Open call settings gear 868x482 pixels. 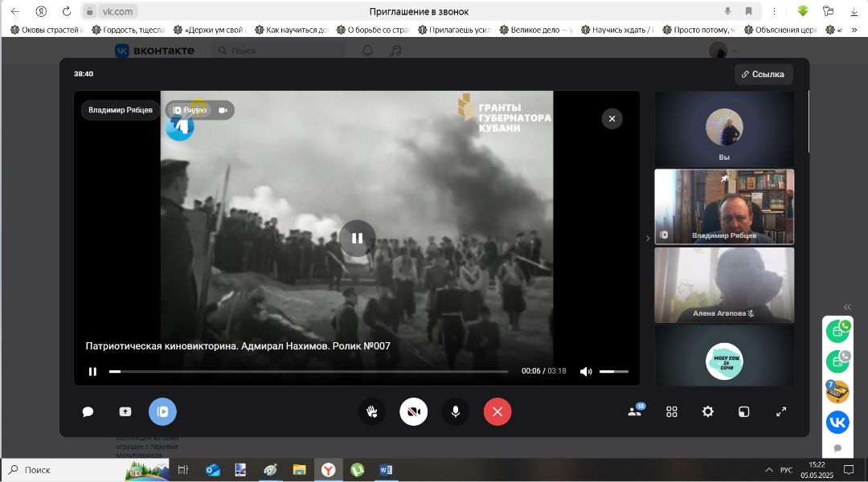(x=707, y=412)
